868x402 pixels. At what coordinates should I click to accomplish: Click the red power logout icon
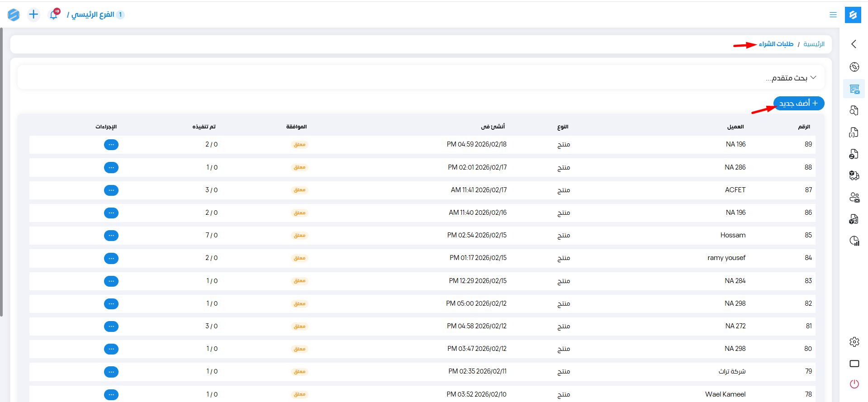854,384
